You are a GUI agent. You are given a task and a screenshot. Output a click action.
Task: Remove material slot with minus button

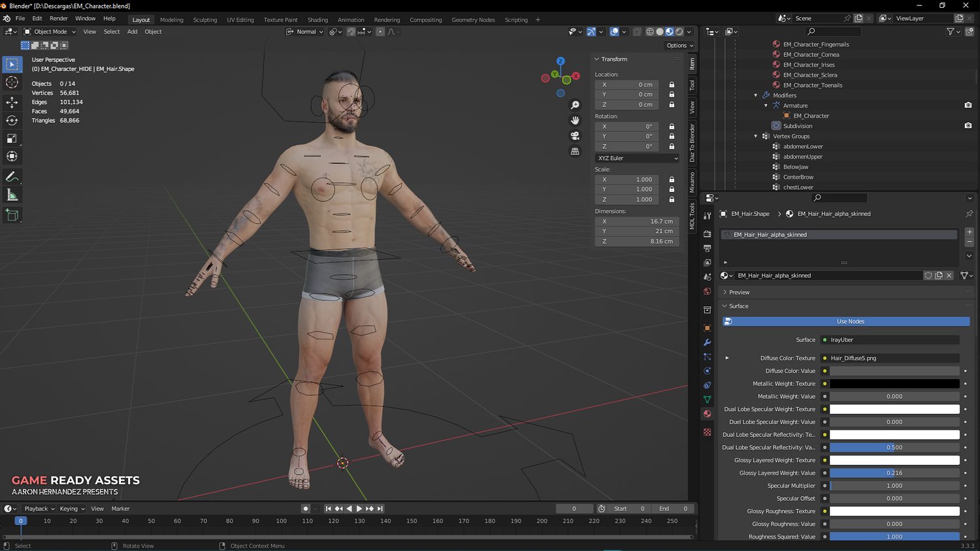[969, 242]
